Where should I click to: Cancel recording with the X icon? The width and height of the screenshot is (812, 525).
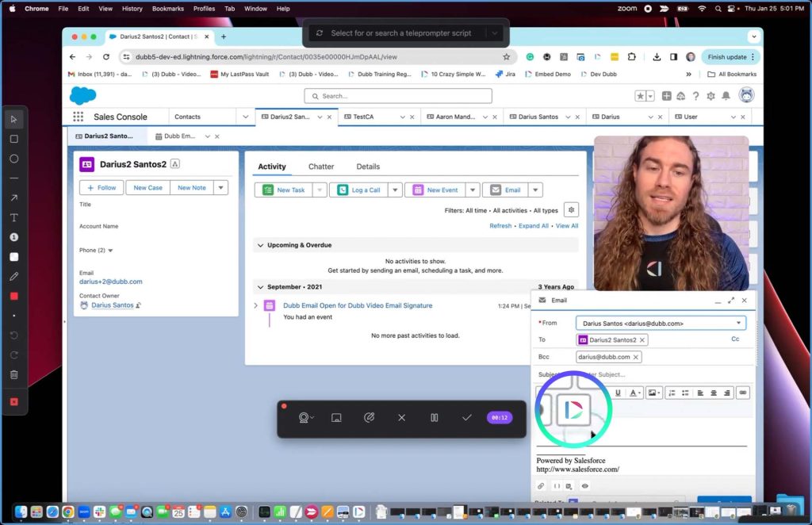[x=401, y=417]
